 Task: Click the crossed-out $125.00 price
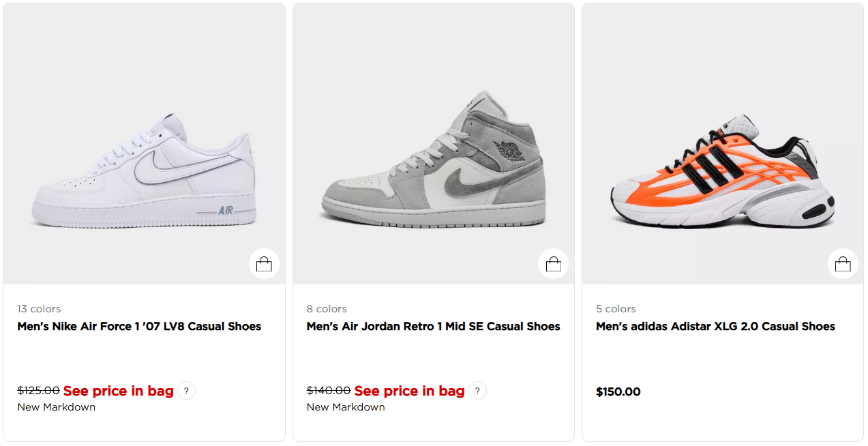pyautogui.click(x=38, y=391)
